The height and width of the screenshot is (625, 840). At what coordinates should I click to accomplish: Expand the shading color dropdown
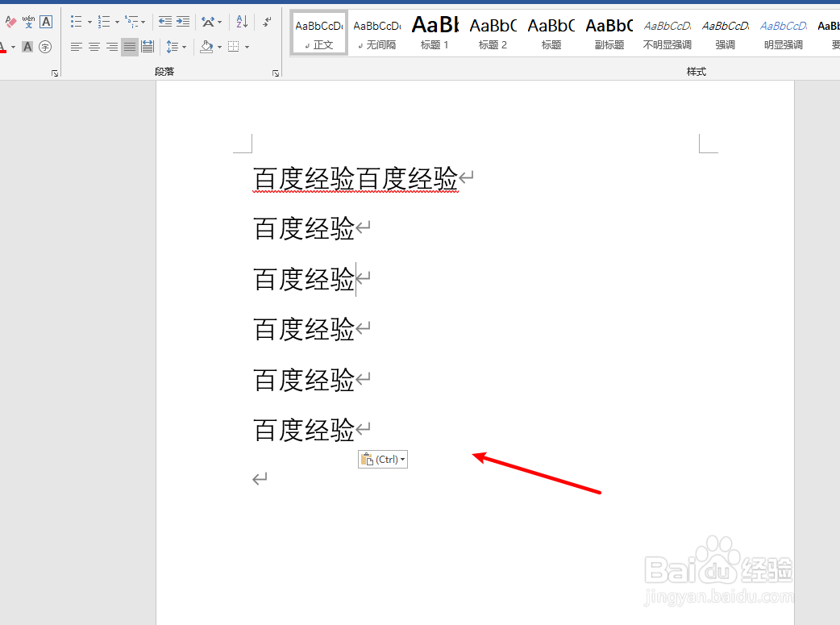[219, 47]
